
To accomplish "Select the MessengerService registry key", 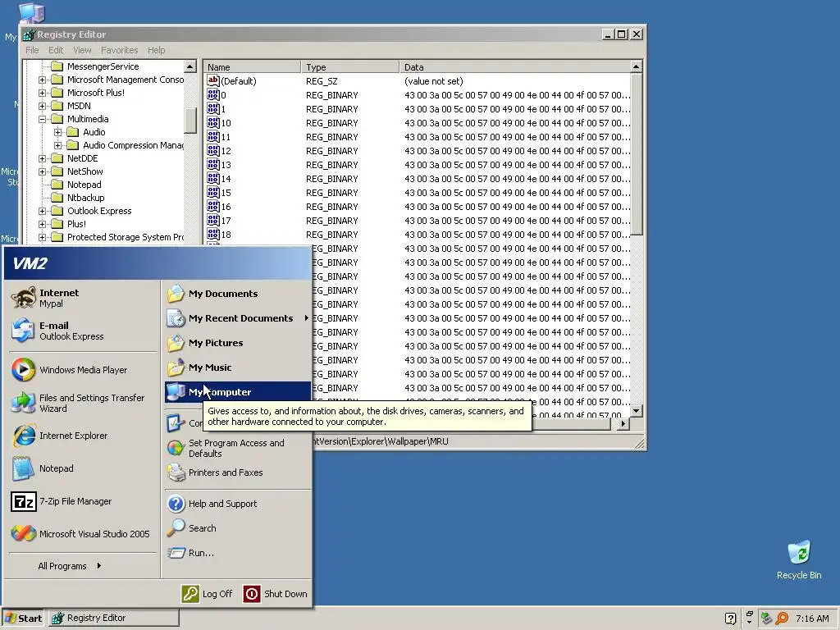I will [x=103, y=66].
